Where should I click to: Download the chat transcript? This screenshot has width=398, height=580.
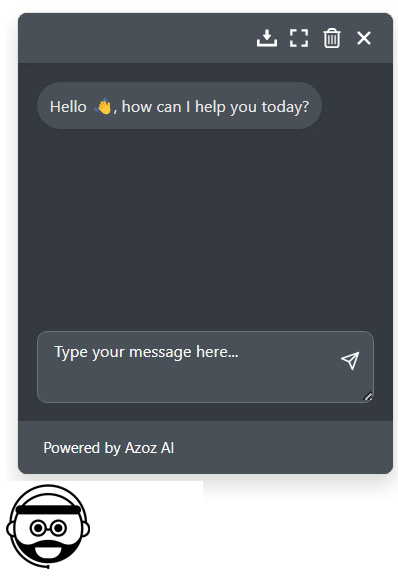tap(267, 38)
